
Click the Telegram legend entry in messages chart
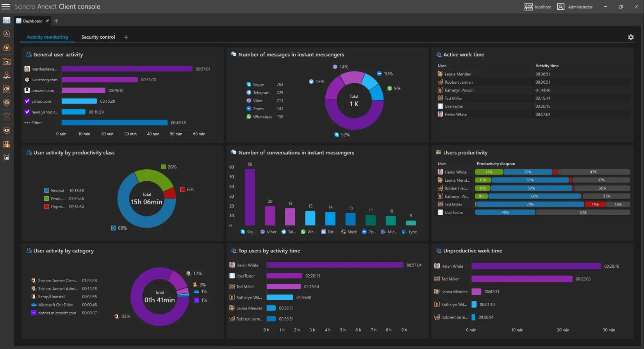pyautogui.click(x=261, y=93)
